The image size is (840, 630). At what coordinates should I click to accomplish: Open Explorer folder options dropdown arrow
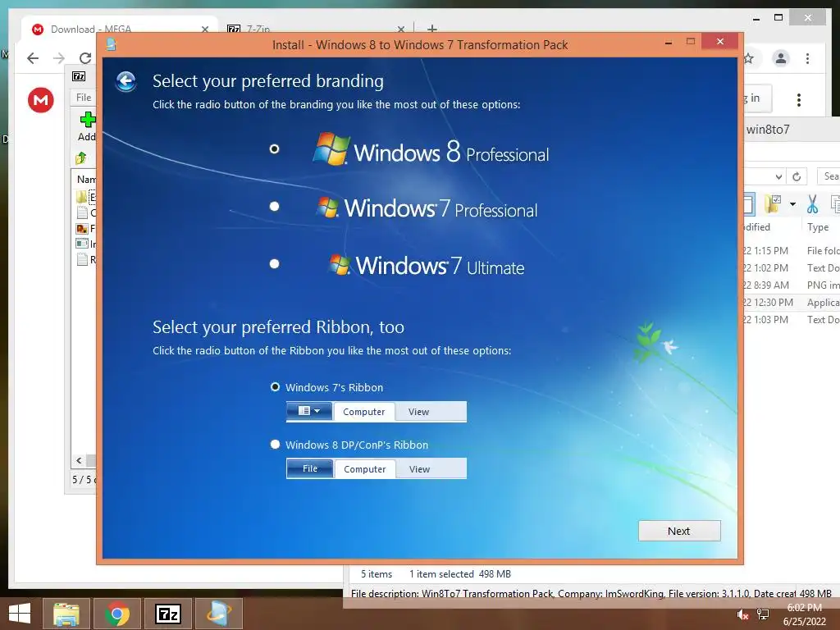792,204
